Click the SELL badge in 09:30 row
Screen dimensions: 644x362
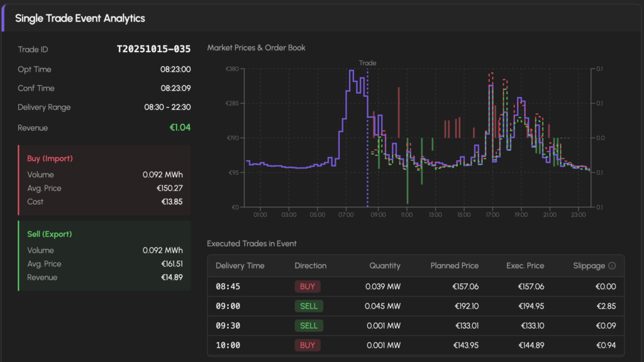click(x=309, y=326)
